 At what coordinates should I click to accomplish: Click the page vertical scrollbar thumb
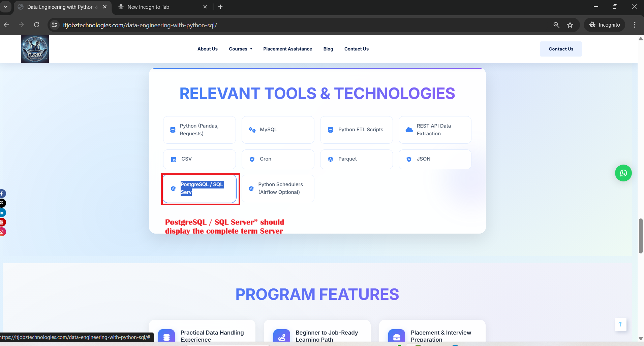[x=641, y=236]
